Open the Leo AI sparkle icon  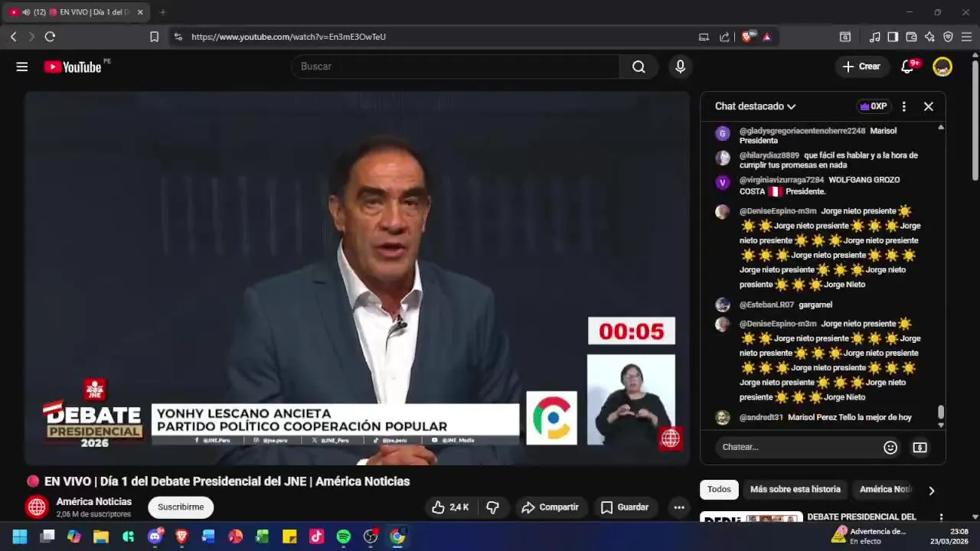click(x=929, y=37)
